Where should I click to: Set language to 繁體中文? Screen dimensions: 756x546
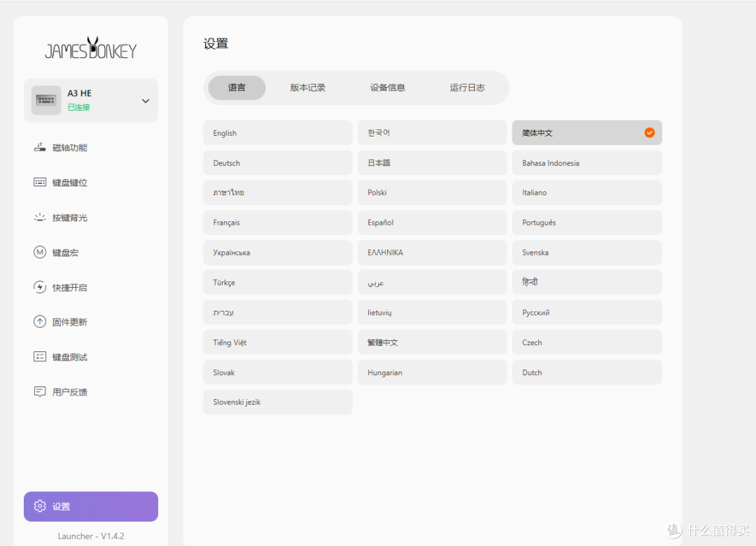point(433,342)
